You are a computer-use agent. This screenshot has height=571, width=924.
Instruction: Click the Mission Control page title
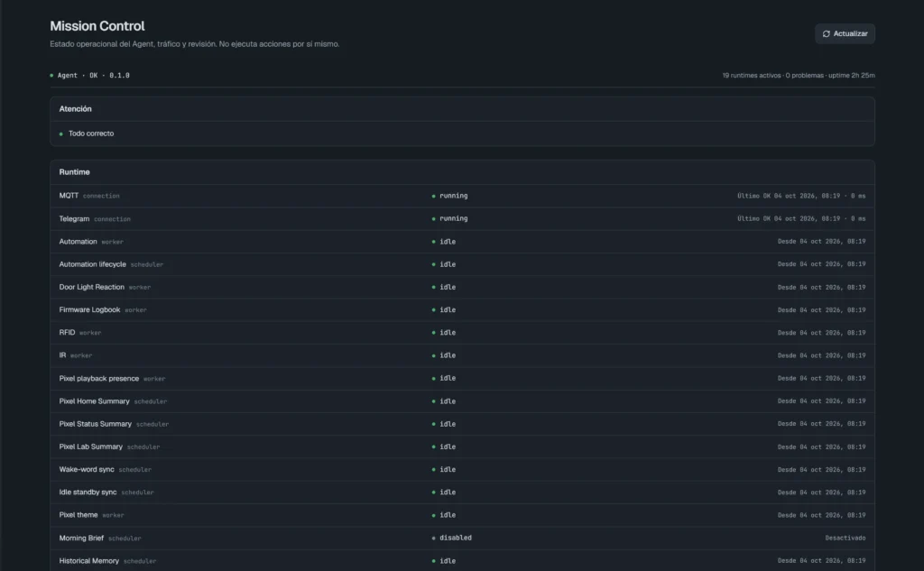97,26
